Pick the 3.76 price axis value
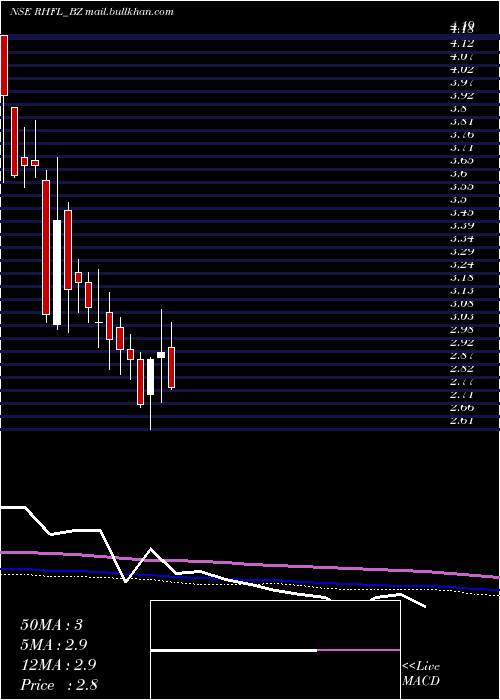The image size is (500, 700). [462, 134]
